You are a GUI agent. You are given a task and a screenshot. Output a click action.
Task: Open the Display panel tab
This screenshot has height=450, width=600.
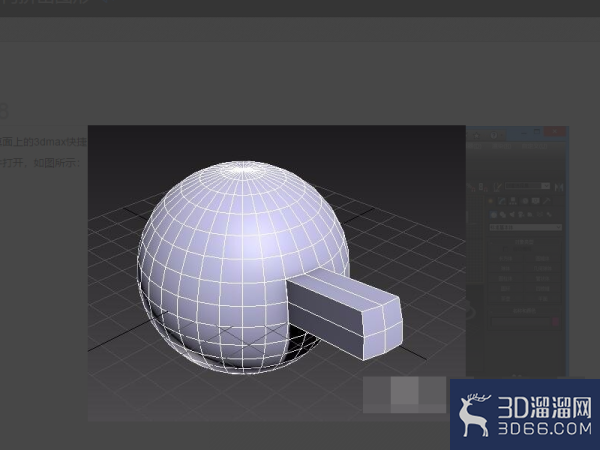pyautogui.click(x=535, y=201)
